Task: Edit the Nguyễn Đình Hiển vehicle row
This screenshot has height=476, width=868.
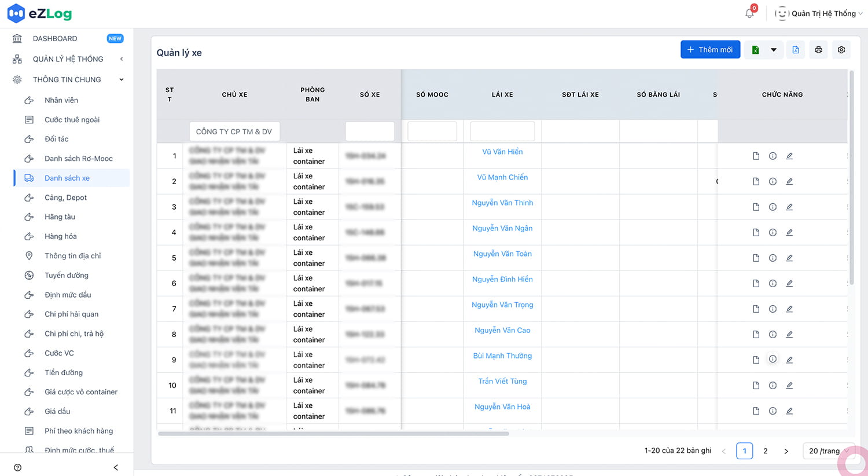Action: [x=789, y=283]
